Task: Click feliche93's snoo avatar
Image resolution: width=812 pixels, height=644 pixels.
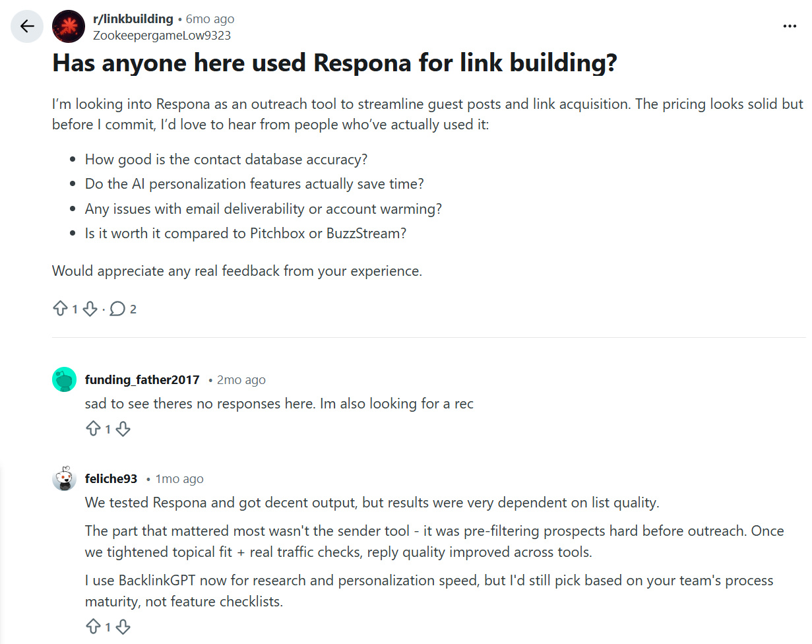Action: (x=64, y=478)
